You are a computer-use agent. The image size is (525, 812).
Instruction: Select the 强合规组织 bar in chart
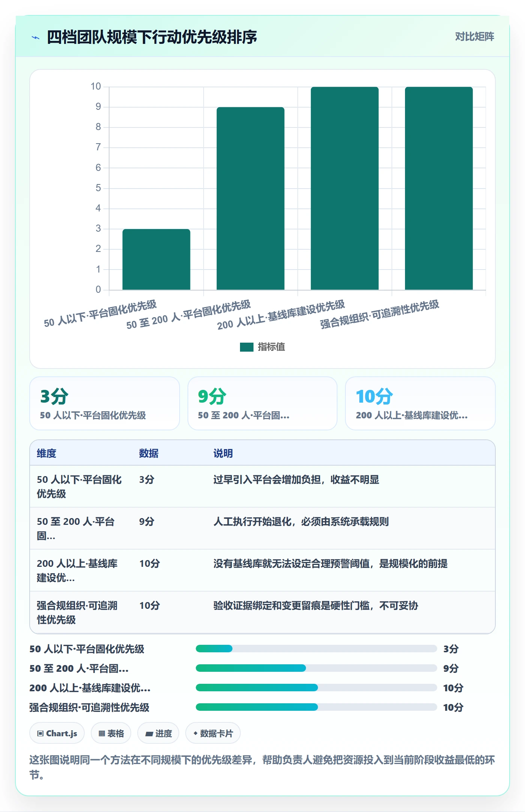pos(439,188)
